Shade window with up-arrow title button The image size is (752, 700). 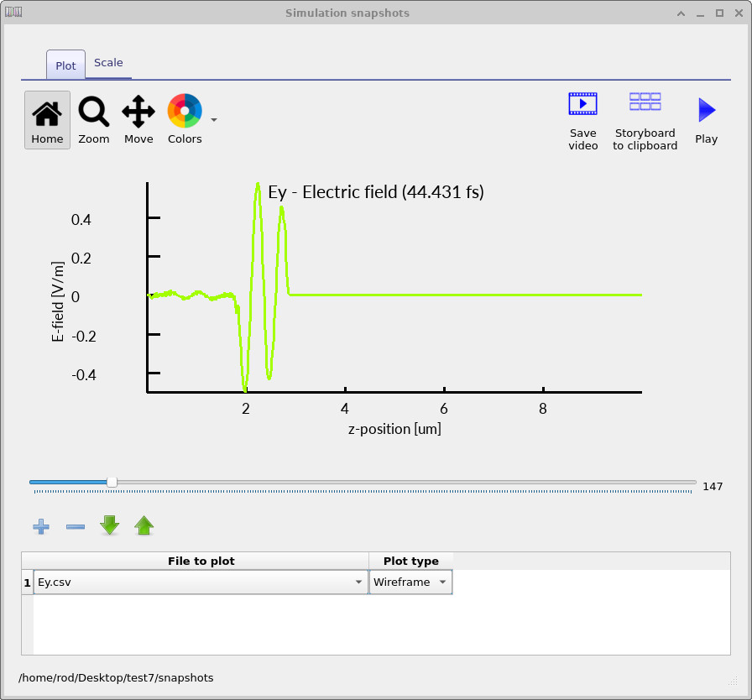(681, 13)
